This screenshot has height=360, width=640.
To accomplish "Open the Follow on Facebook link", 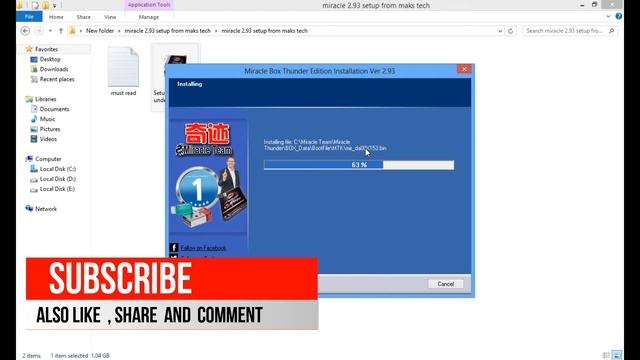I will 203,248.
